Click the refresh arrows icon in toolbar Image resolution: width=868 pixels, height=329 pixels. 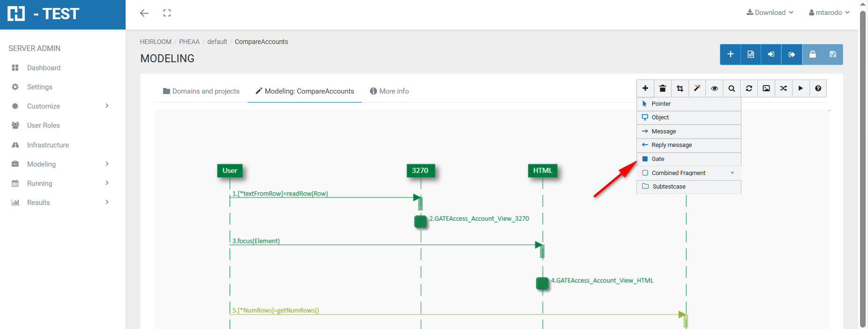coord(749,88)
